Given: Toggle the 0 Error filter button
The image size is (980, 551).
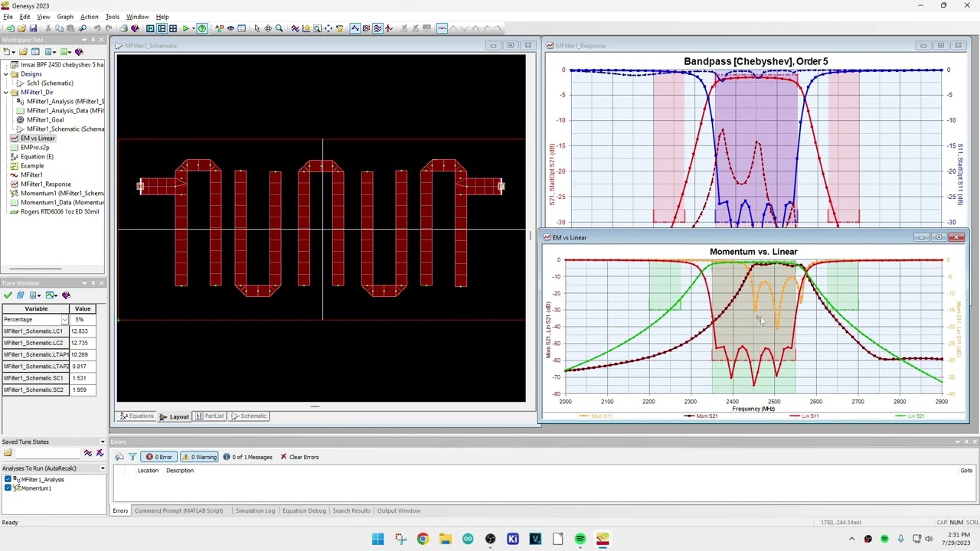Looking at the screenshot, I should 159,457.
